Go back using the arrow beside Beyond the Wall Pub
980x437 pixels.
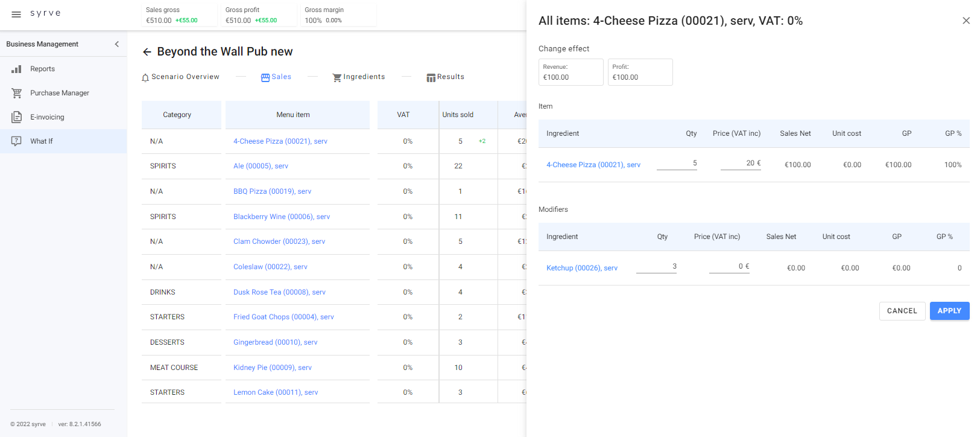[x=147, y=52]
